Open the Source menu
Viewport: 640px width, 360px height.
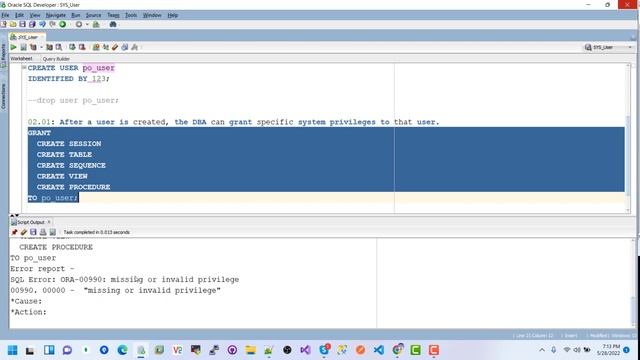pos(93,15)
